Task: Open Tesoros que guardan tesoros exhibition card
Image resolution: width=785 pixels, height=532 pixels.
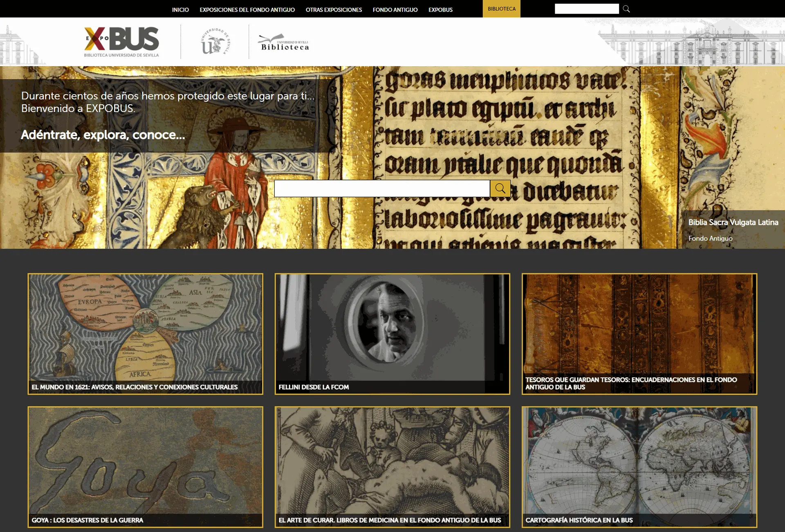Action: [639, 334]
